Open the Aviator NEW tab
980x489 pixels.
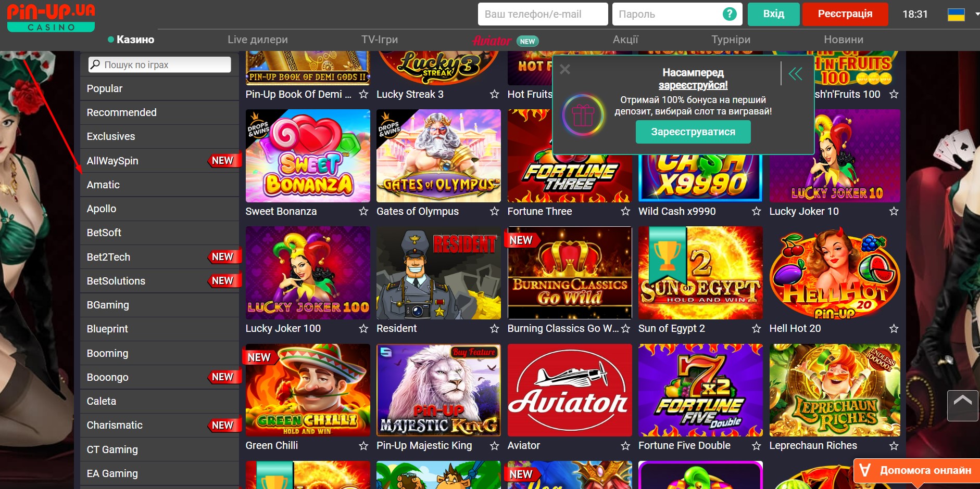505,41
